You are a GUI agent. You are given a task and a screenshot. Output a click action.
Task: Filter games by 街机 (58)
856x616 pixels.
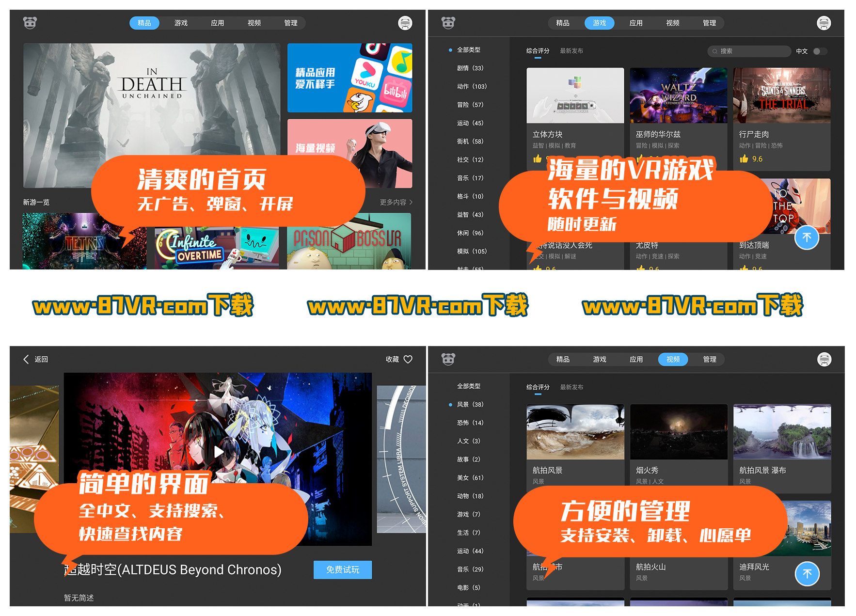[x=470, y=142]
